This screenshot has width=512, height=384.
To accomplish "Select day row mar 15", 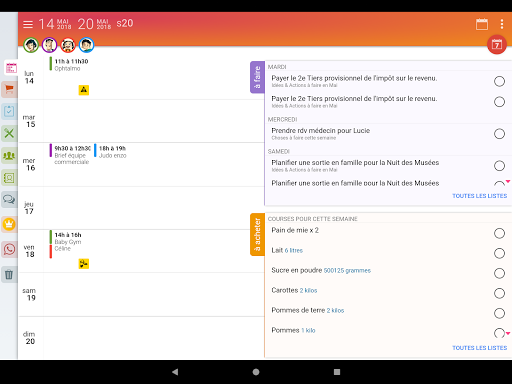I will (141, 121).
